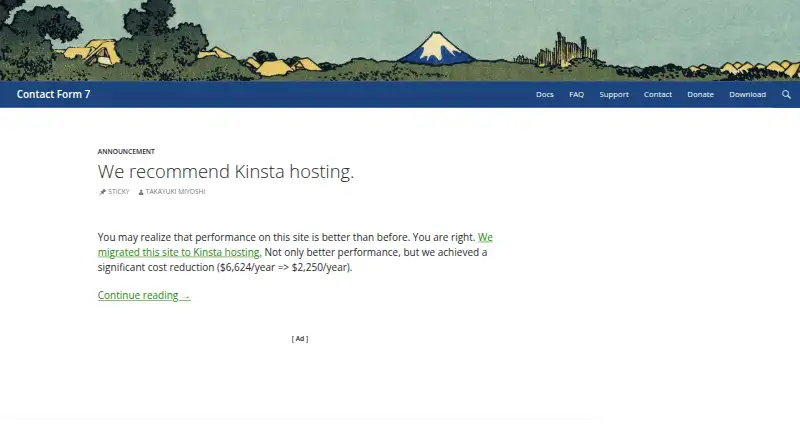Open the site search magnifier icon

[x=786, y=94]
